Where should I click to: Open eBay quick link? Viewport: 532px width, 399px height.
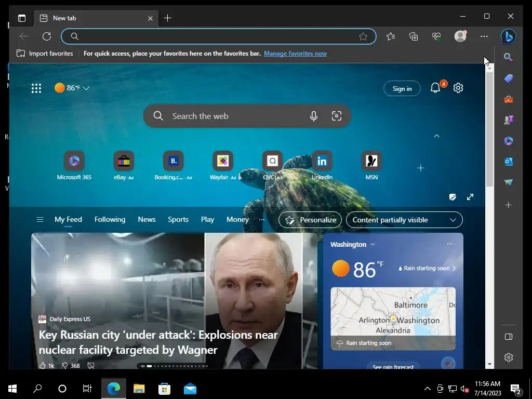[124, 166]
